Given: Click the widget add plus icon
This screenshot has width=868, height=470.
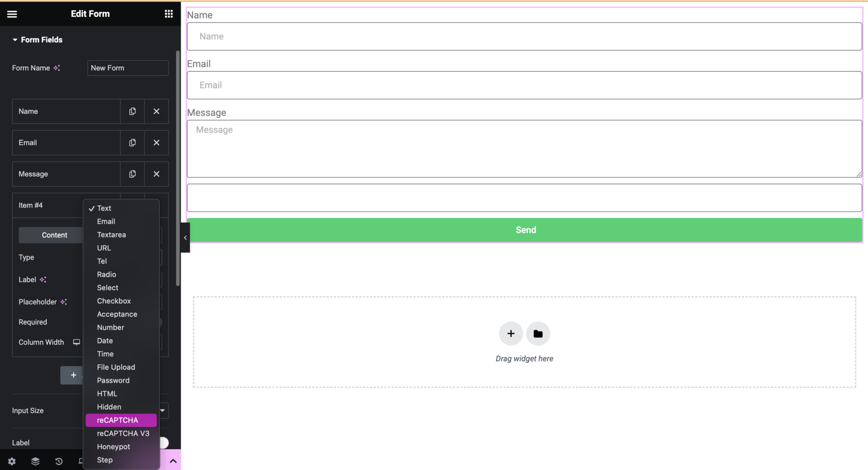Looking at the screenshot, I should [510, 333].
